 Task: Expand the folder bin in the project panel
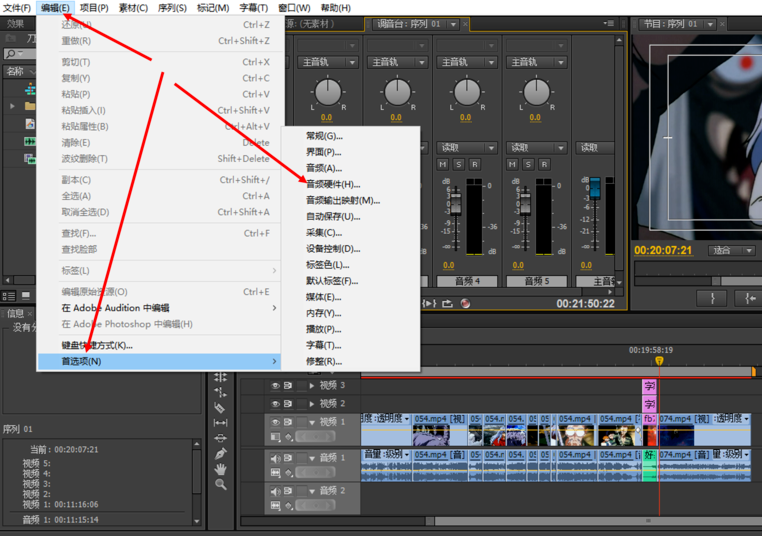[13, 106]
